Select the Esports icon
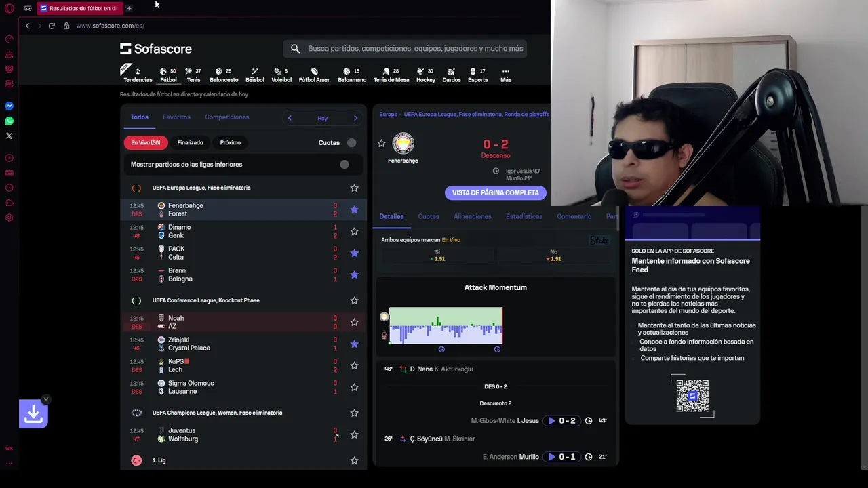The image size is (868, 488). coord(478,75)
